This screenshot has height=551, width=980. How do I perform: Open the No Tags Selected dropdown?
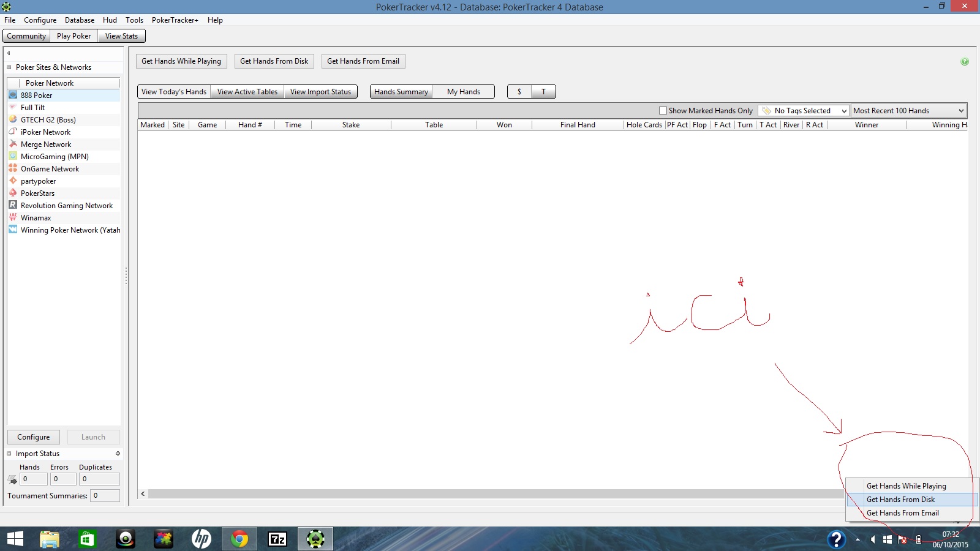tap(803, 111)
